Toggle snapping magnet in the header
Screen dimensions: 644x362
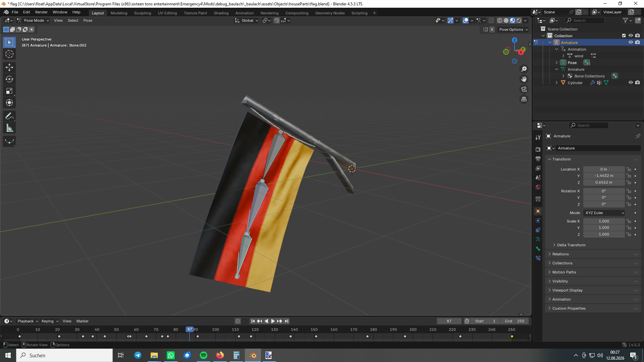coord(277,20)
